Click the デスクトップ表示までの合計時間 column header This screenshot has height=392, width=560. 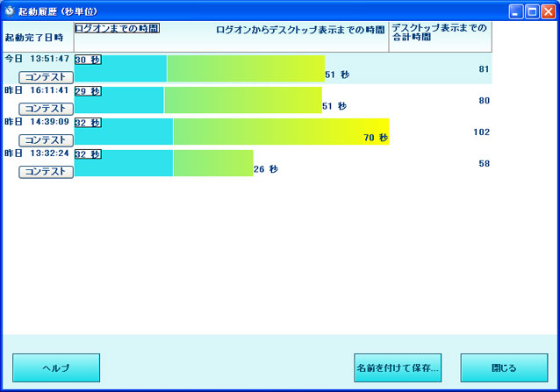pos(440,37)
